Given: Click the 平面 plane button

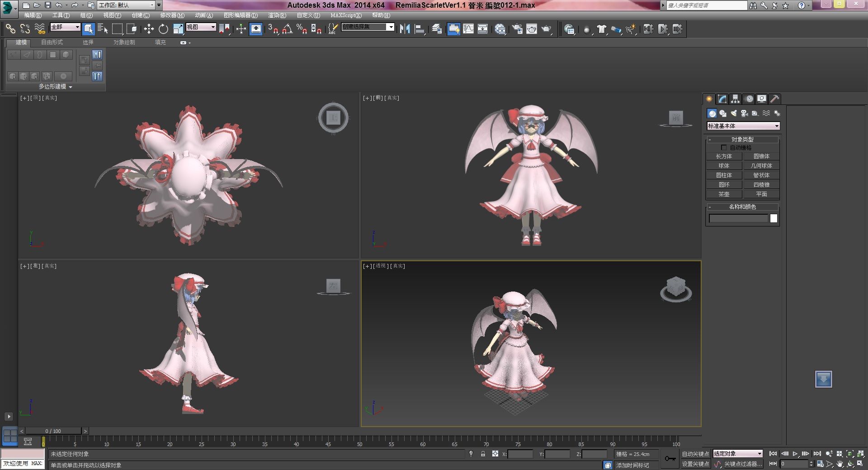Looking at the screenshot, I should coord(761,194).
